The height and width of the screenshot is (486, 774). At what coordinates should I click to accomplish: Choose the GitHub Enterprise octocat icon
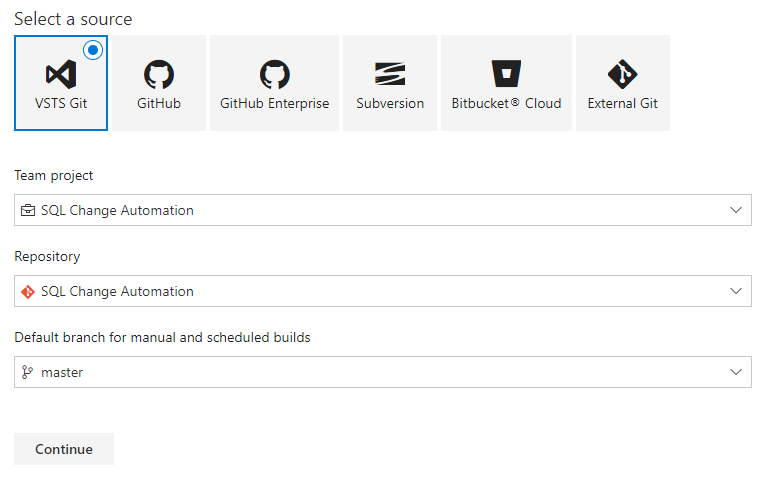tap(274, 75)
